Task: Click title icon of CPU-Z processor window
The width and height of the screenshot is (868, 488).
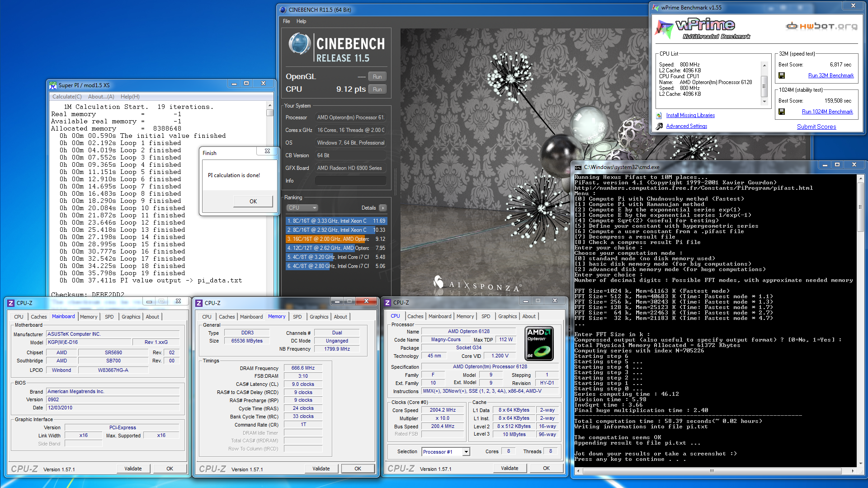Action: [x=387, y=303]
